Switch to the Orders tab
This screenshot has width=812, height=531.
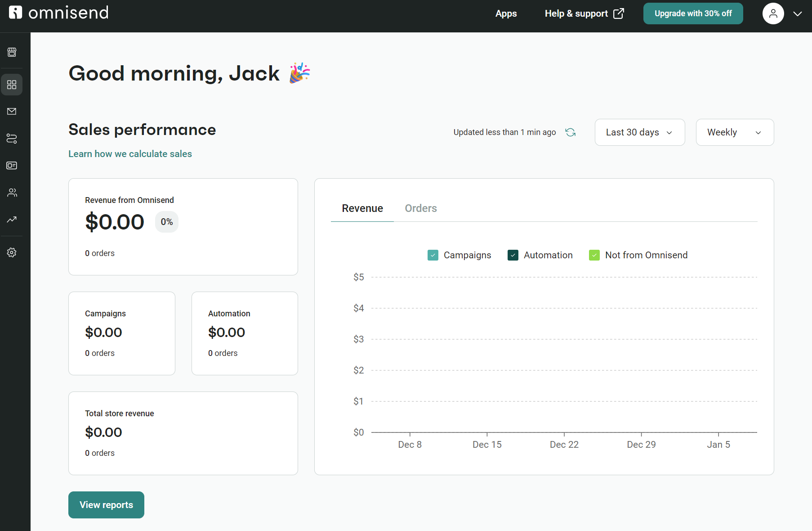pyautogui.click(x=420, y=208)
